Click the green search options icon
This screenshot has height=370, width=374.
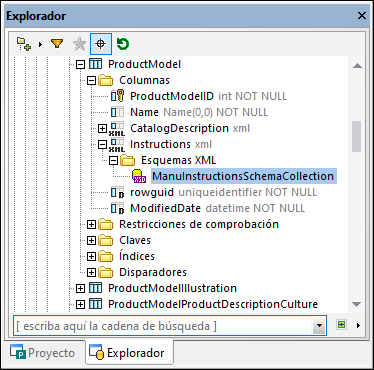[341, 325]
